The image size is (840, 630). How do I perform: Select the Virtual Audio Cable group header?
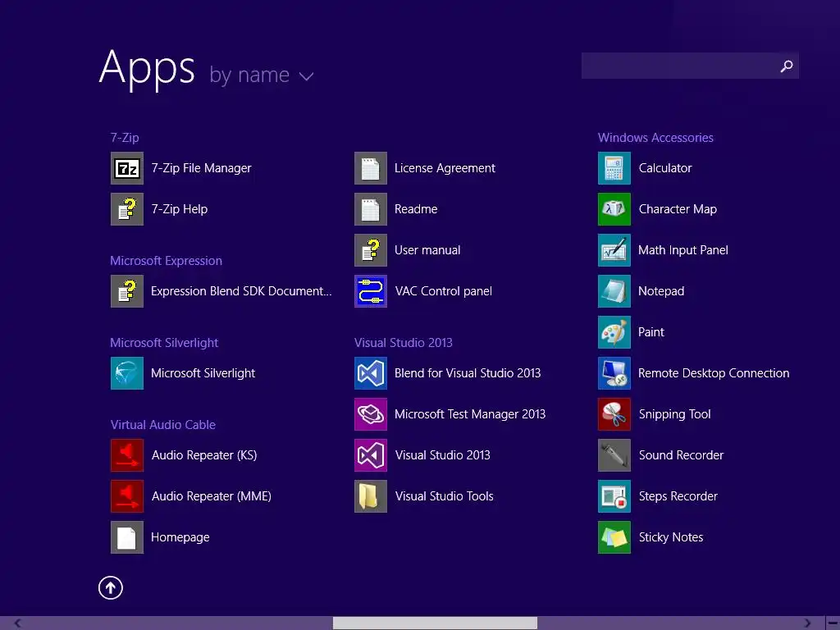(163, 425)
